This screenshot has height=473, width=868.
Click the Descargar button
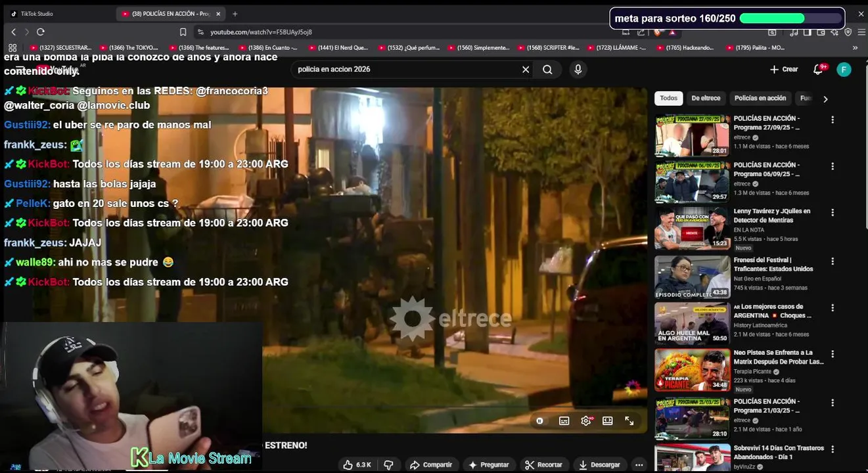(x=599, y=465)
